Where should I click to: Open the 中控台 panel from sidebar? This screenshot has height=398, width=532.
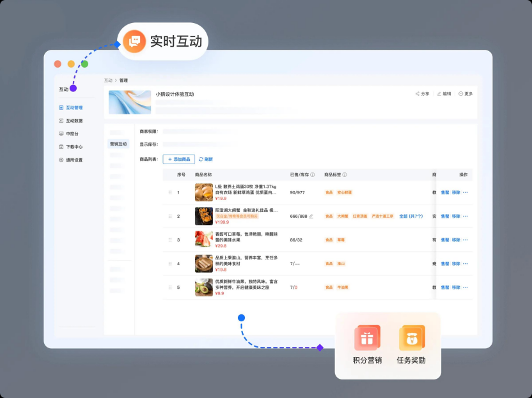(60, 133)
